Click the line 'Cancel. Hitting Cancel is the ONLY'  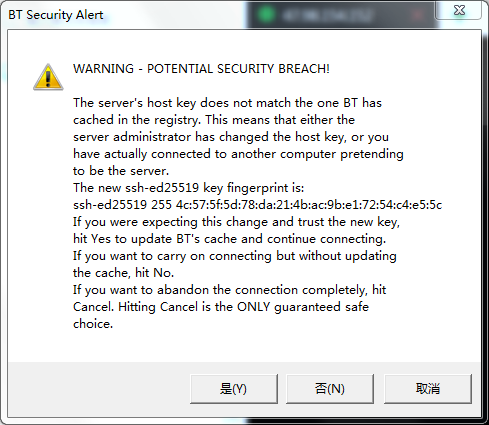tap(221, 307)
